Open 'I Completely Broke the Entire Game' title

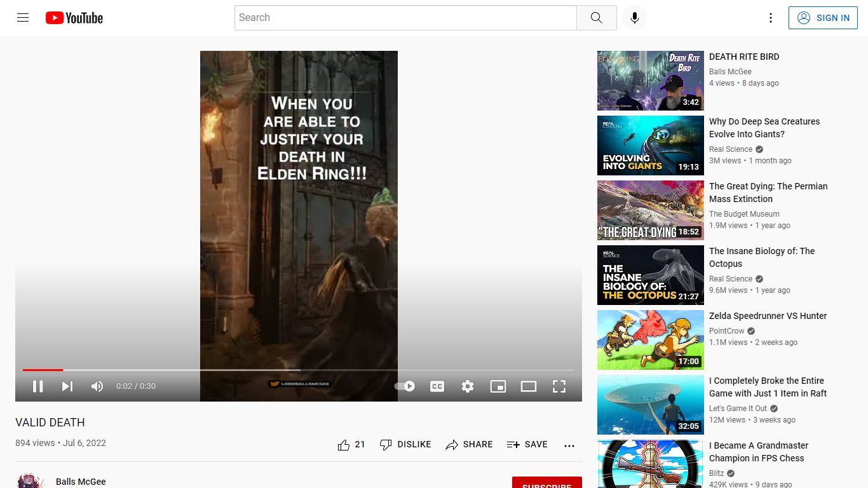[x=768, y=387]
